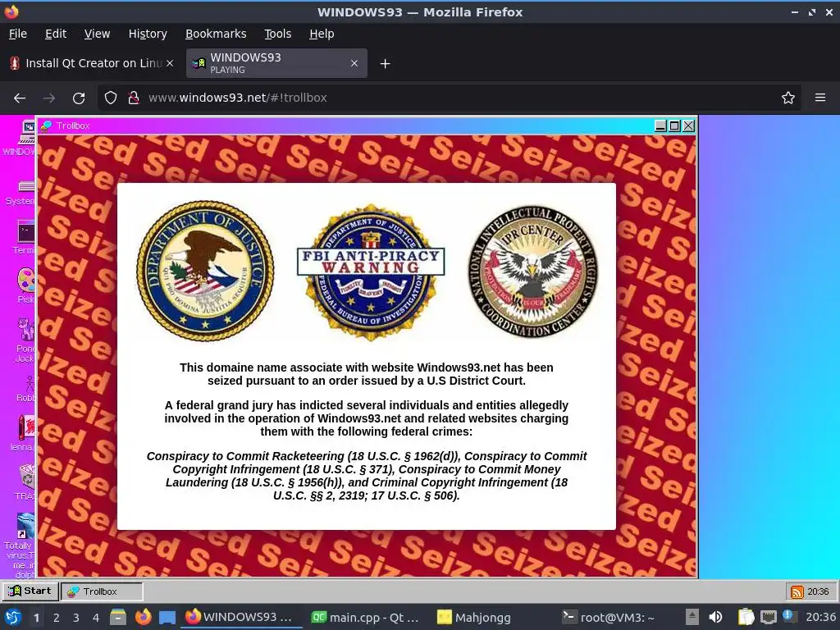Click the RSS feed icon in Windows93 tray

pyautogui.click(x=797, y=591)
